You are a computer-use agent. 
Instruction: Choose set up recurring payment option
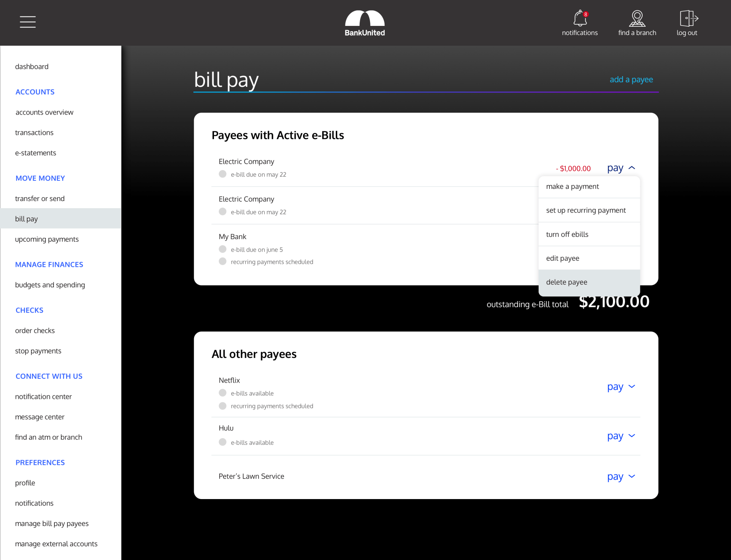point(586,210)
